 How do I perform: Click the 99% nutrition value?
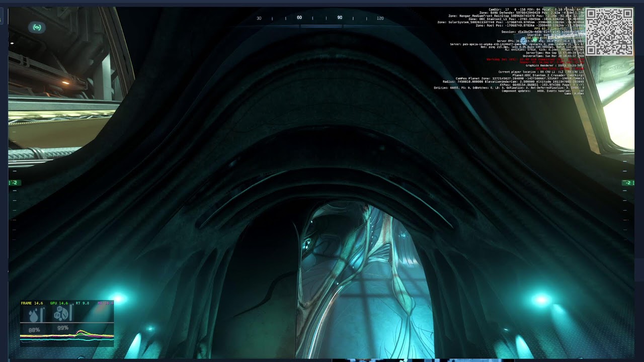coord(63,328)
